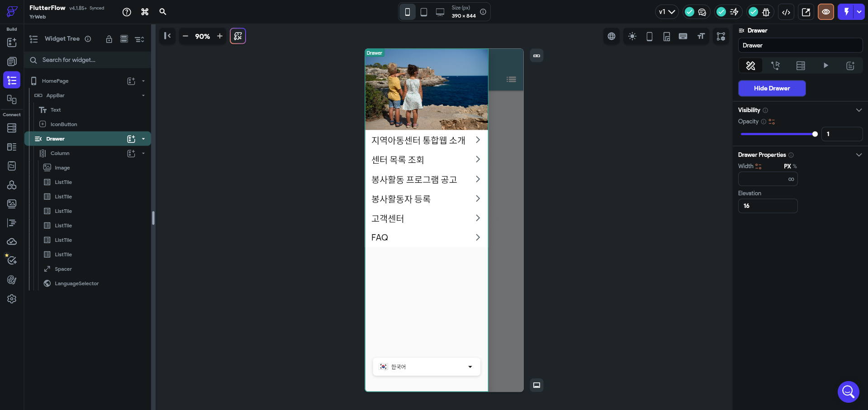Open the Page selector sidebar icon
Viewport: 868px width, 410px height.
(12, 61)
